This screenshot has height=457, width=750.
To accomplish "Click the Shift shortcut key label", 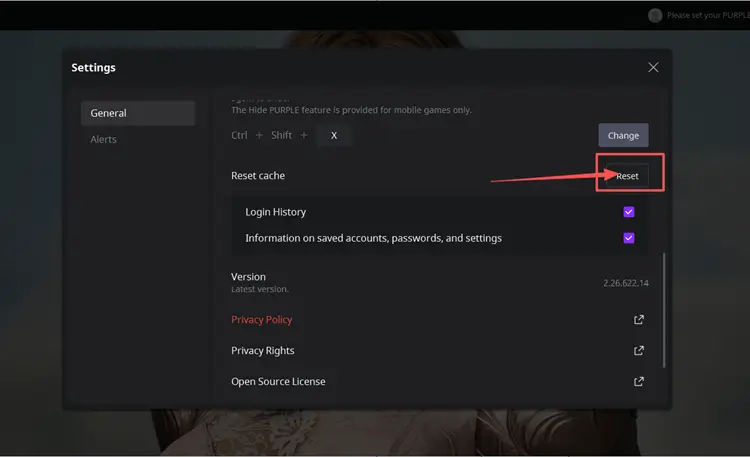I will [x=281, y=135].
